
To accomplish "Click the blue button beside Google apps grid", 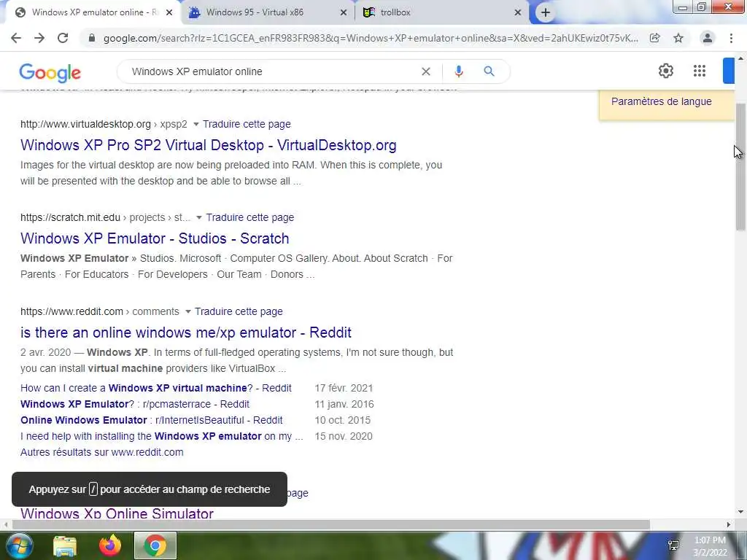I will click(x=729, y=71).
